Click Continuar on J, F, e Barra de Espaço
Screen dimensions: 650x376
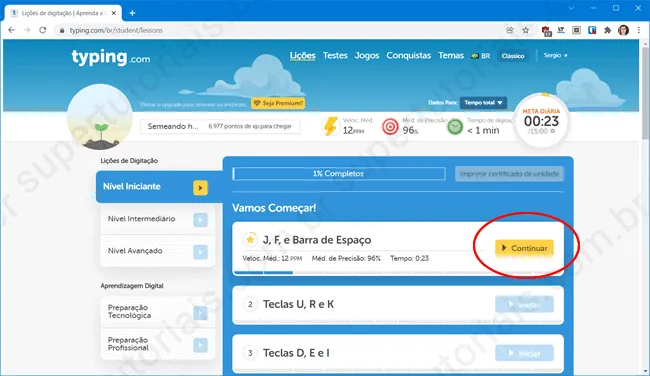(524, 248)
